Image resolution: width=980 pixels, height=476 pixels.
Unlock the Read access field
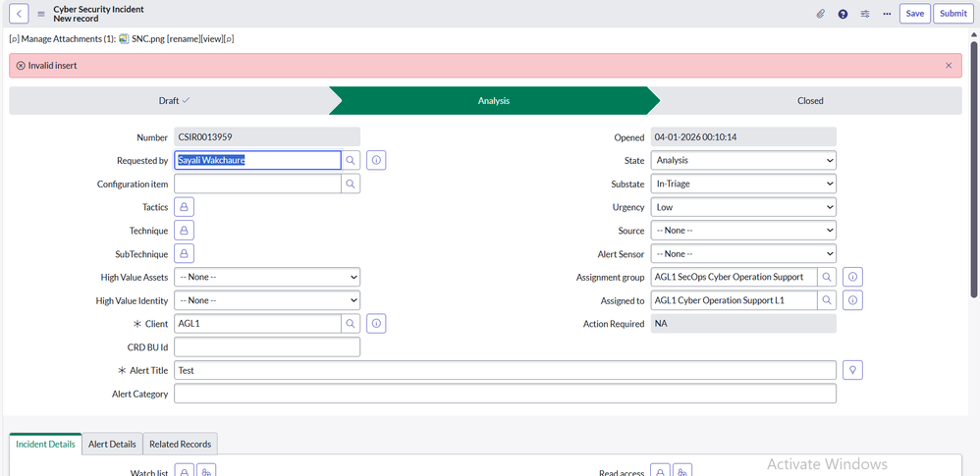click(661, 472)
